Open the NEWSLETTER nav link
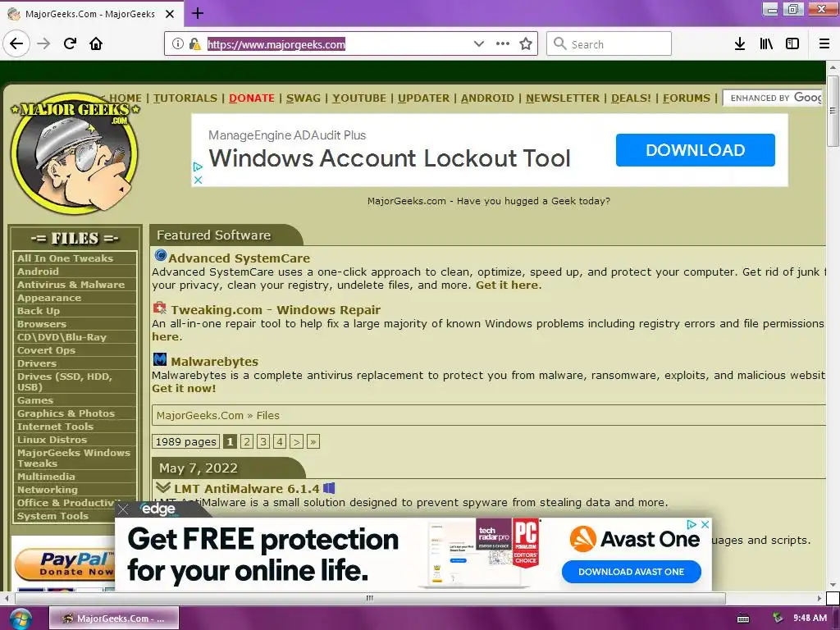The height and width of the screenshot is (630, 840). click(x=563, y=98)
